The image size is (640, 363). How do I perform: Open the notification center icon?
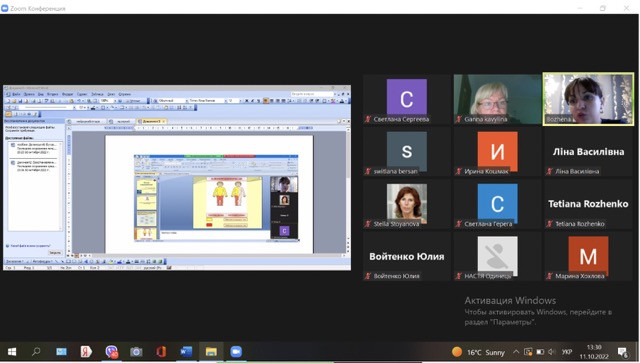click(623, 352)
